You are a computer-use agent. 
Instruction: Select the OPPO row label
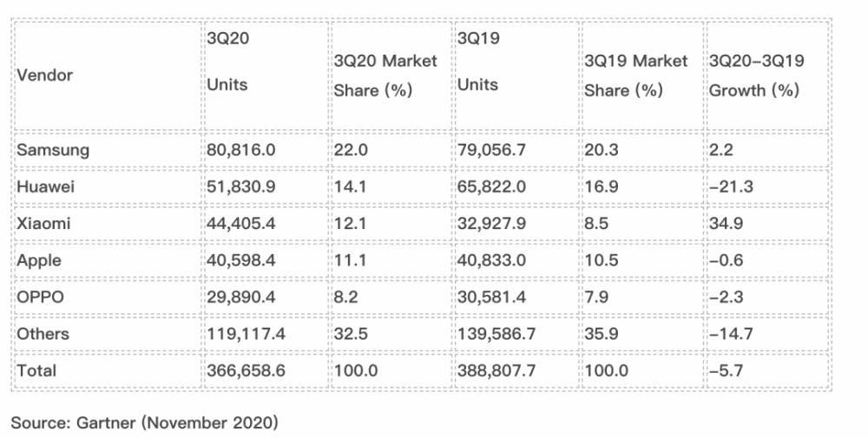41,297
